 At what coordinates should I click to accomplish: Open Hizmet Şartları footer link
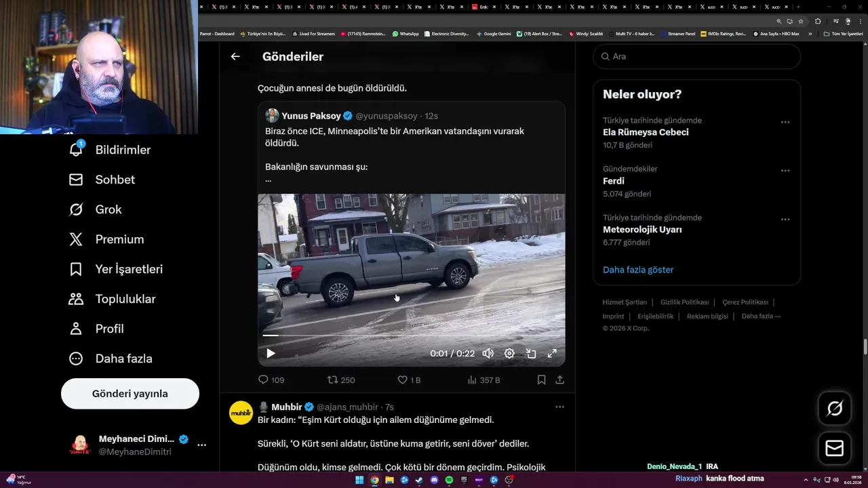click(x=625, y=302)
